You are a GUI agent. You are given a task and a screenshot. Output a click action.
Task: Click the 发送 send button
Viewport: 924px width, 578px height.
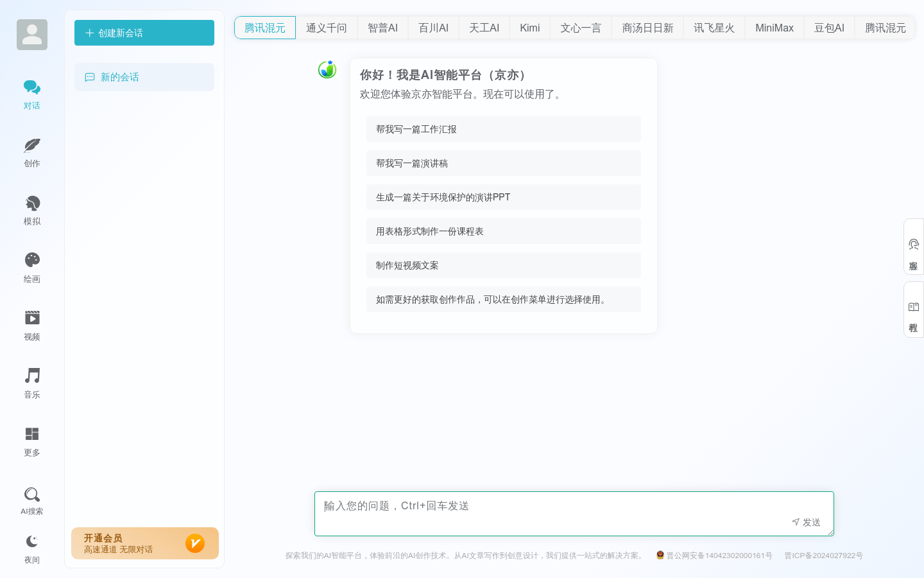point(807,522)
